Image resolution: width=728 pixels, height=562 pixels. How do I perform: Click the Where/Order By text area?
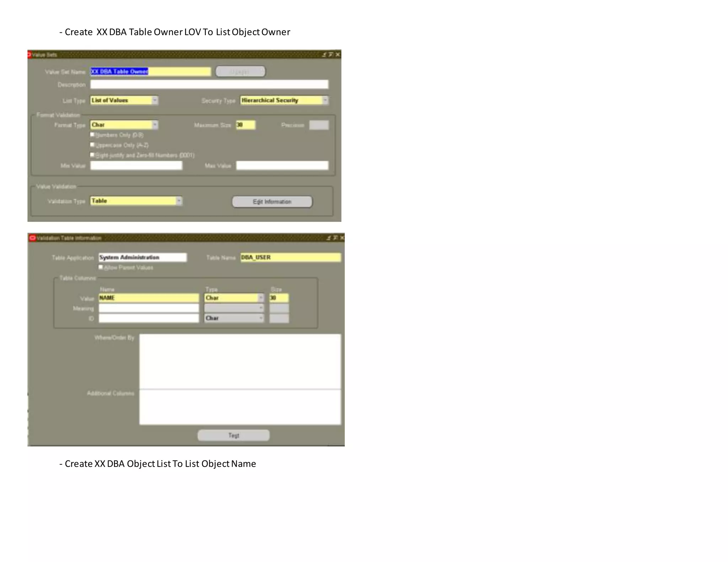pyautogui.click(x=240, y=361)
